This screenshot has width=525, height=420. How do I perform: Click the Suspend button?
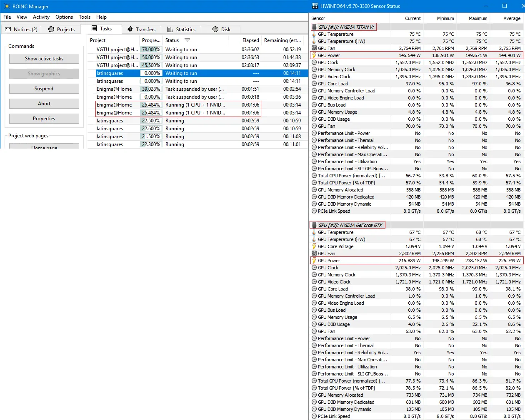[44, 89]
